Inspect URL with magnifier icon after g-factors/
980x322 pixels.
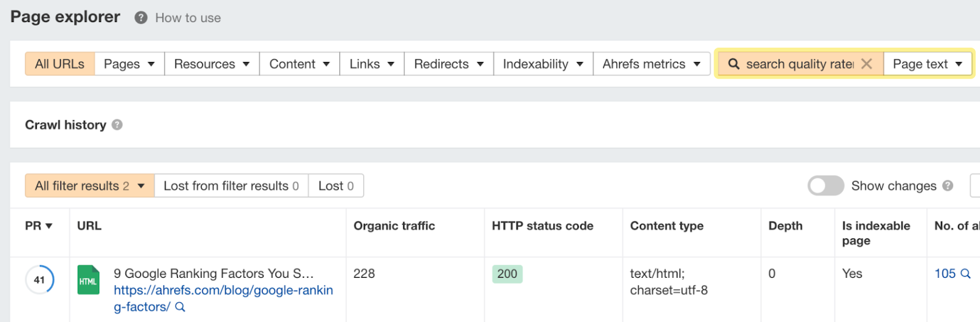(x=180, y=307)
